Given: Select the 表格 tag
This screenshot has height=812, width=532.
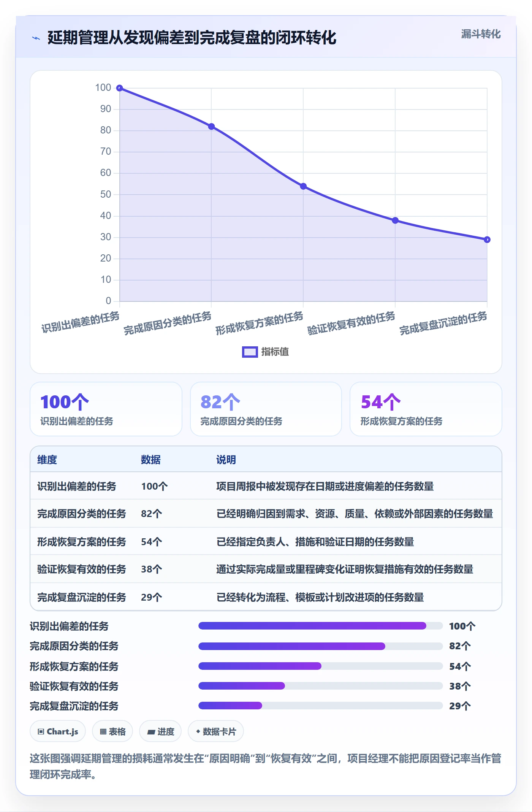Looking at the screenshot, I should tap(112, 731).
